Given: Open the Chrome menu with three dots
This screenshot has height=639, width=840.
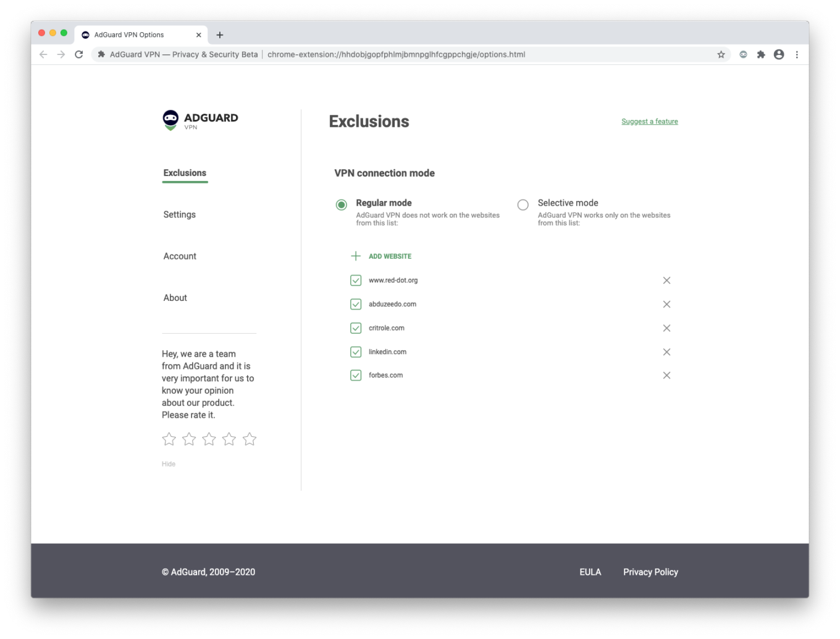Looking at the screenshot, I should click(797, 54).
